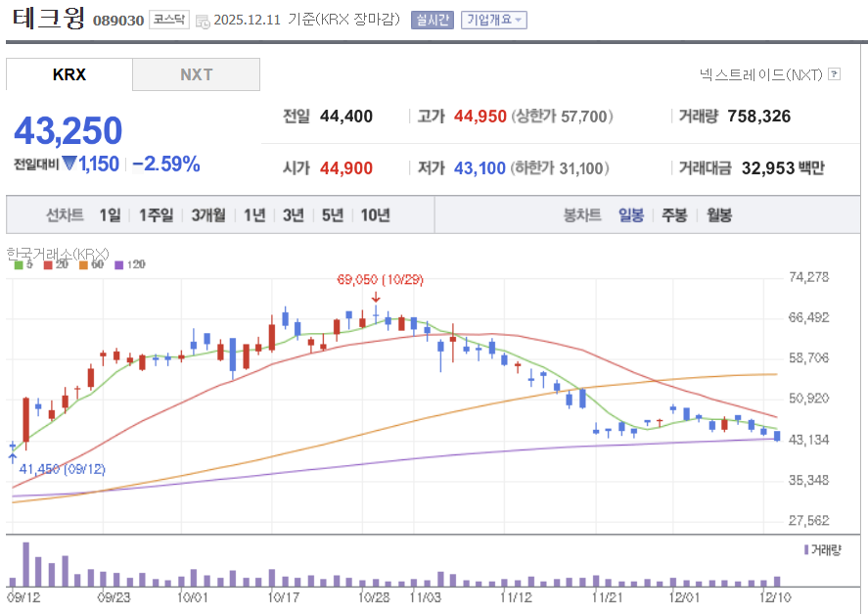Click the 실시간 real-time badge
The image size is (868, 614).
coord(432,18)
